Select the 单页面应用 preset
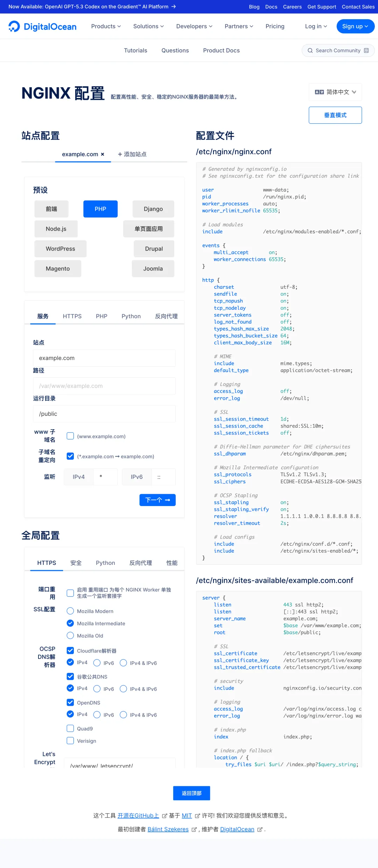This screenshot has width=378, height=868. tap(149, 229)
